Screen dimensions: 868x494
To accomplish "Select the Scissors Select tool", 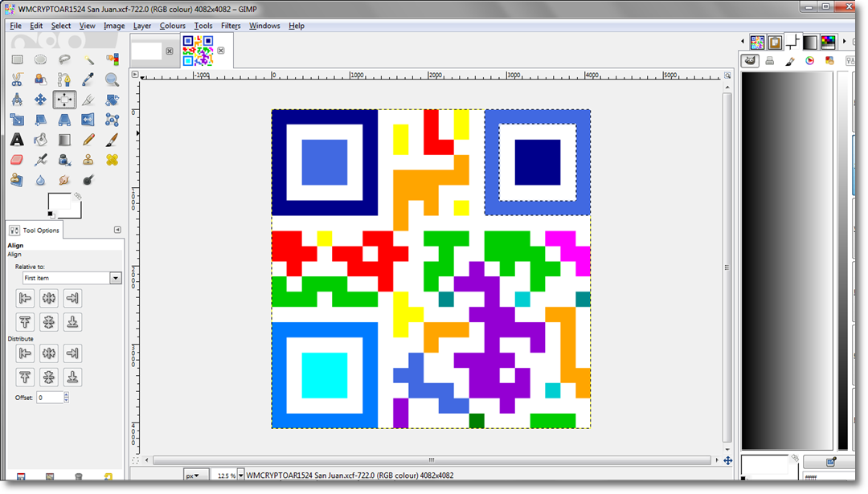I will click(17, 80).
